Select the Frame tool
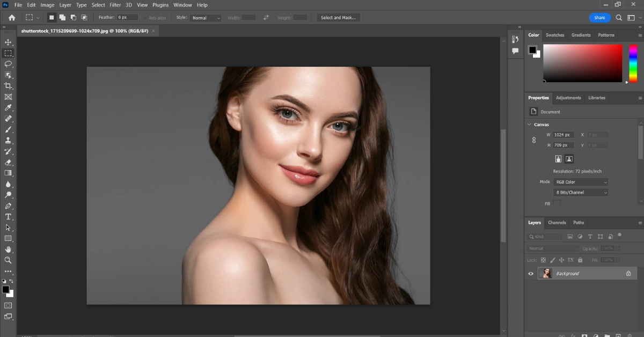The width and height of the screenshot is (644, 337). pyautogui.click(x=8, y=97)
